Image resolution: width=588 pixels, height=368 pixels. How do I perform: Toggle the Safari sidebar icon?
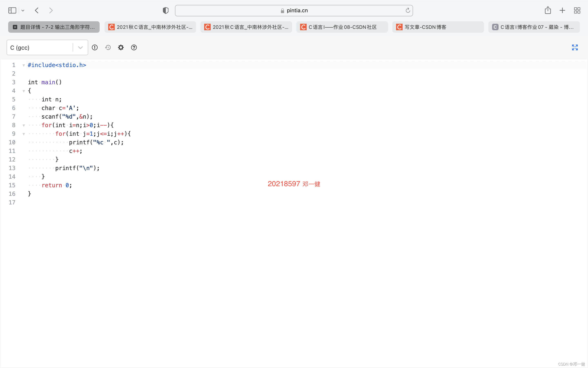[12, 10]
